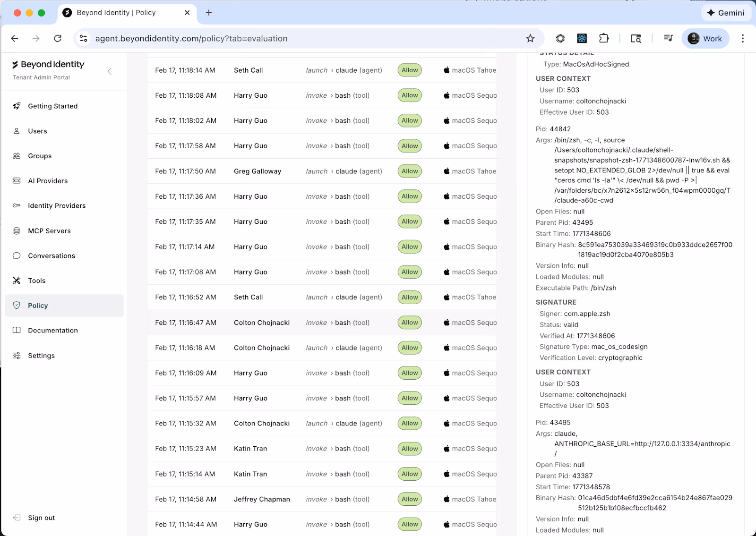Click the Pid 44842 value

(x=560, y=129)
